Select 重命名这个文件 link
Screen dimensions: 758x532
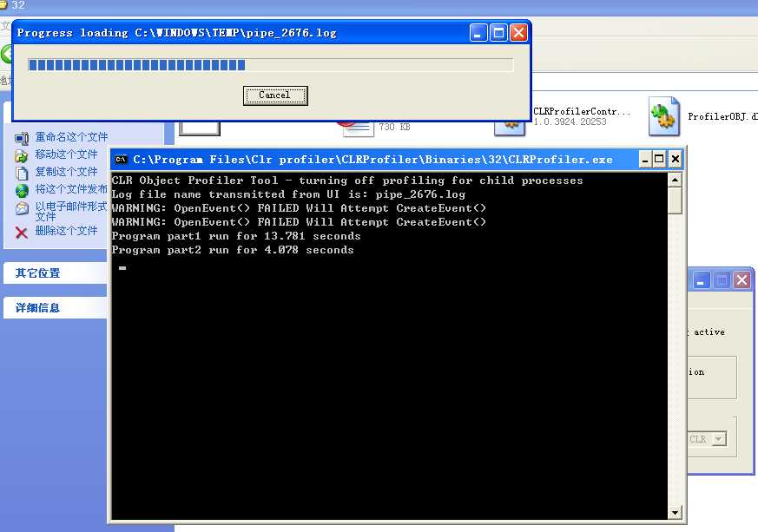[x=71, y=137]
